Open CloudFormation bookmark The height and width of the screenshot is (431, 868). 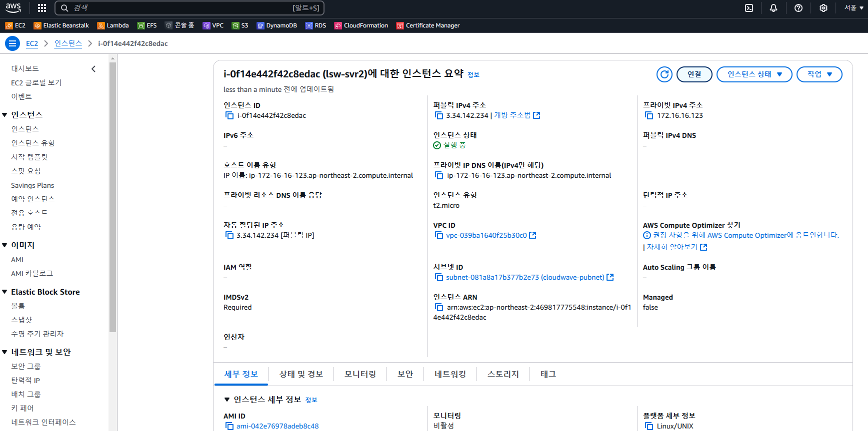tap(361, 25)
